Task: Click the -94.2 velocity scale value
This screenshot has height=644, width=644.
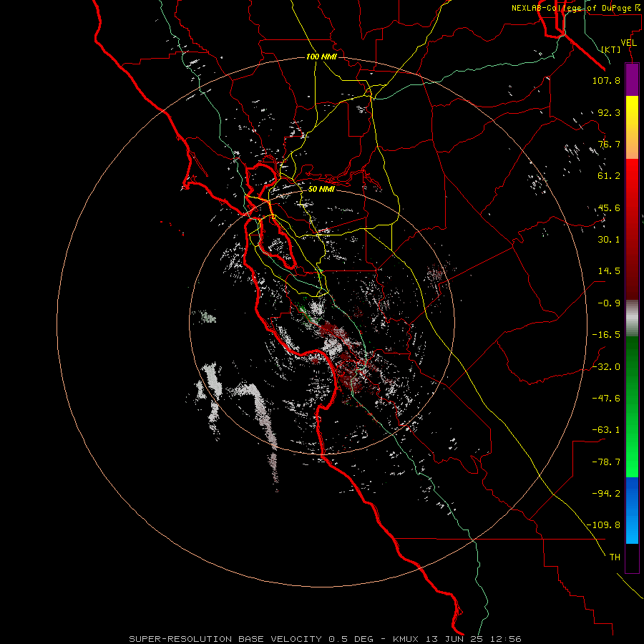Action: pos(606,494)
